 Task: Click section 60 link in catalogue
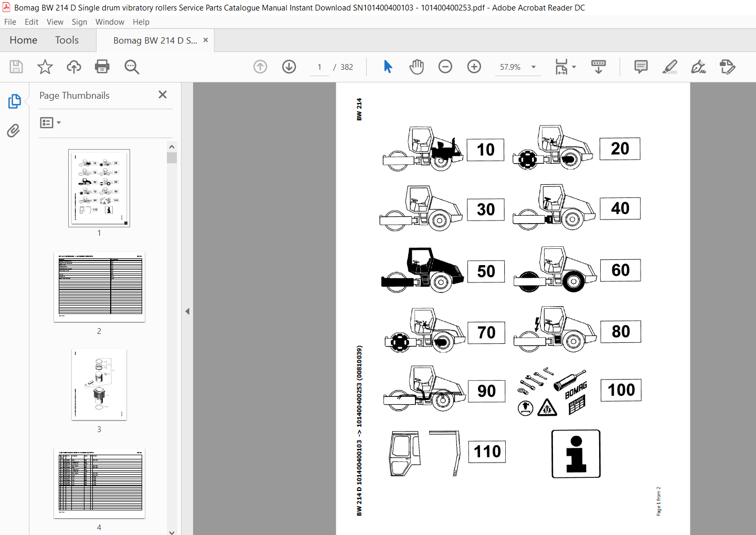pyautogui.click(x=621, y=270)
